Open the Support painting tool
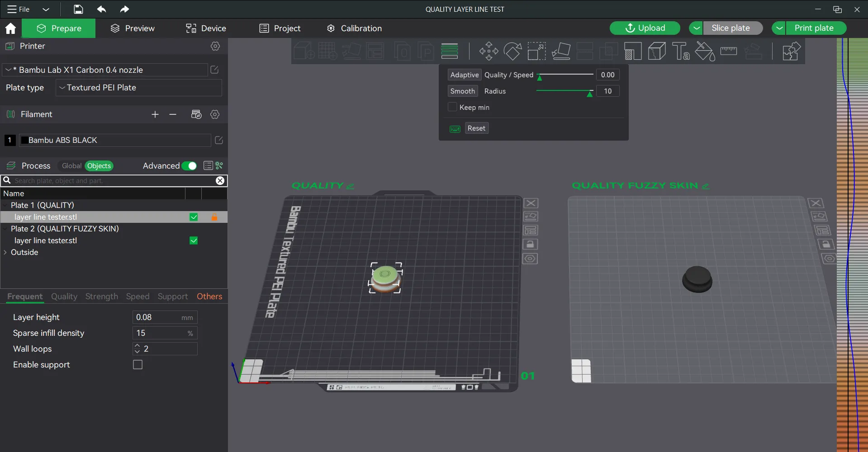868x452 pixels. pyautogui.click(x=633, y=51)
